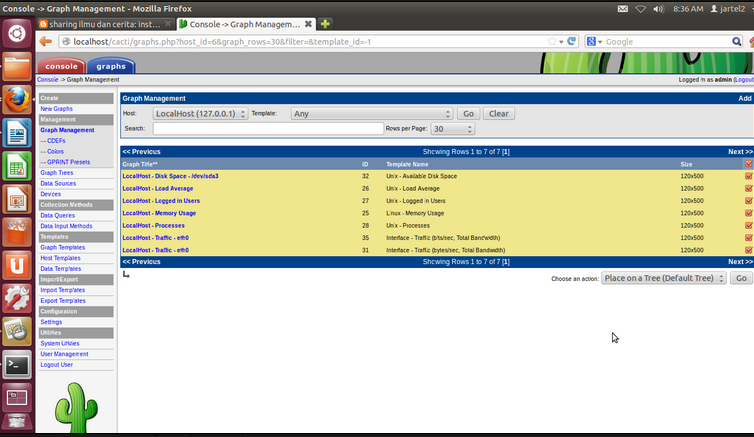Close the Console Graph Management tab
Viewport: 754px width, 437px height.
308,24
